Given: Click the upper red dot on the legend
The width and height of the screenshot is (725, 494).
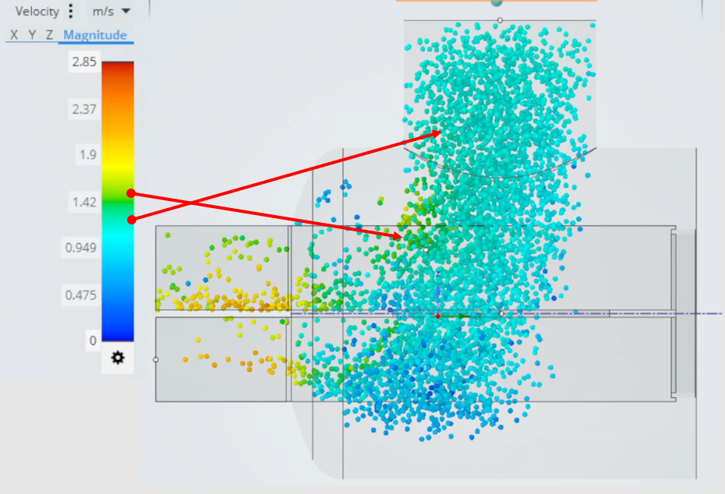Looking at the screenshot, I should pos(131,194).
